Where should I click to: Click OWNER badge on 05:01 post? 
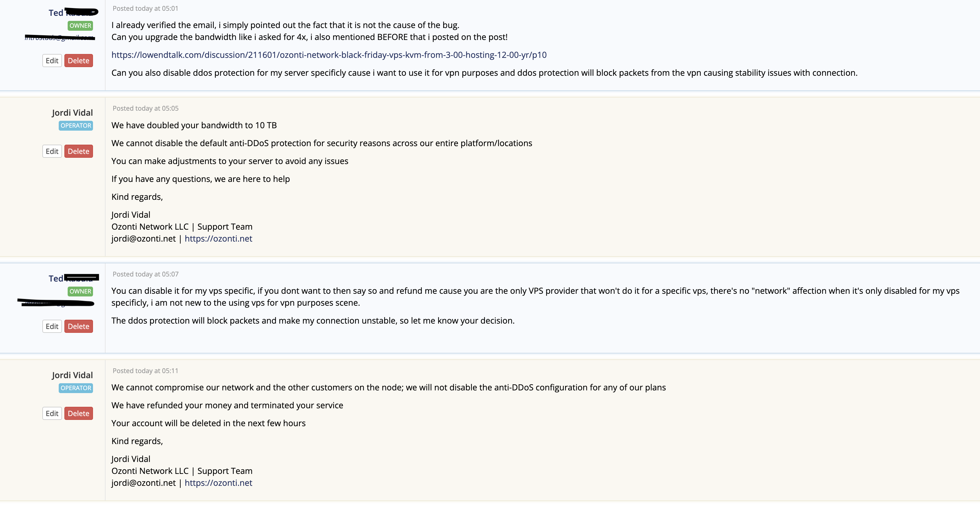[80, 26]
